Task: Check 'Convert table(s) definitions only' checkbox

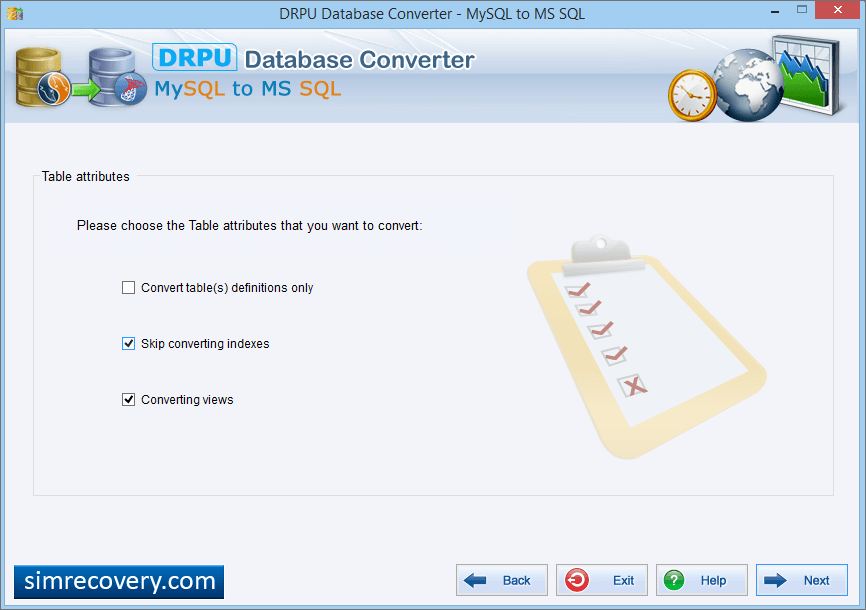Action: (x=128, y=288)
